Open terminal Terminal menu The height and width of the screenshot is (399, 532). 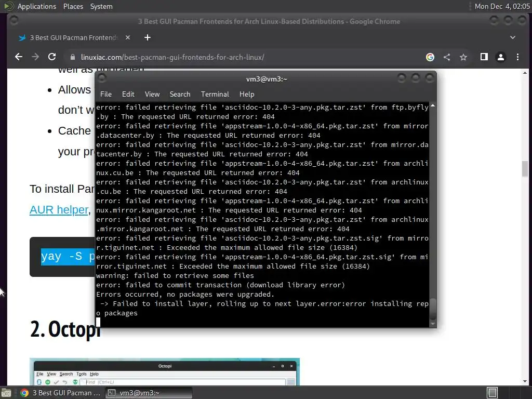click(x=215, y=95)
